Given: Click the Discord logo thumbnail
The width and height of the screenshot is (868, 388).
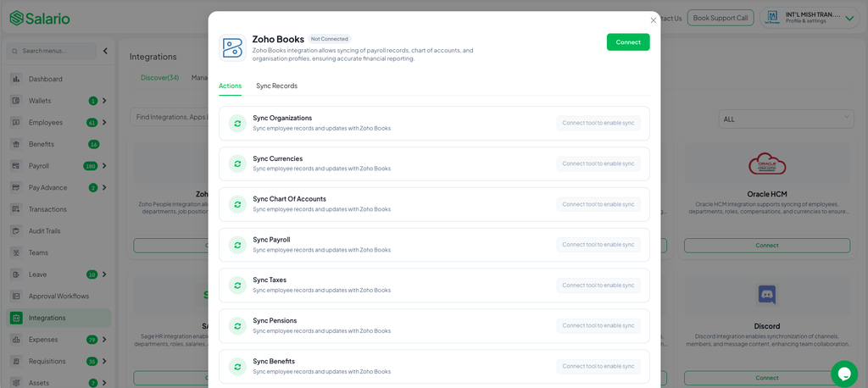Looking at the screenshot, I should [766, 295].
